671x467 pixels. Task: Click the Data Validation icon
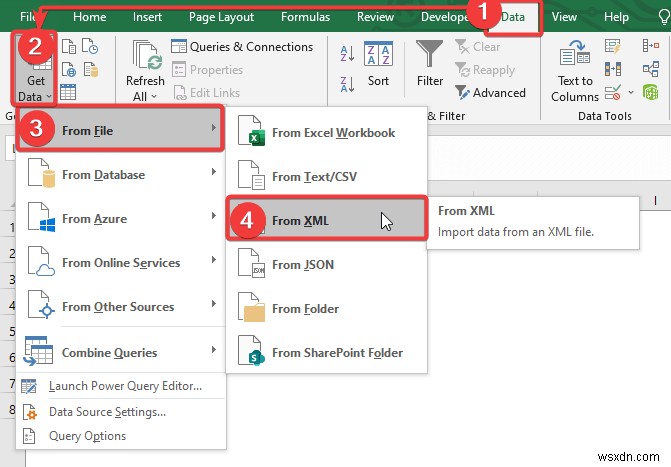point(613,92)
